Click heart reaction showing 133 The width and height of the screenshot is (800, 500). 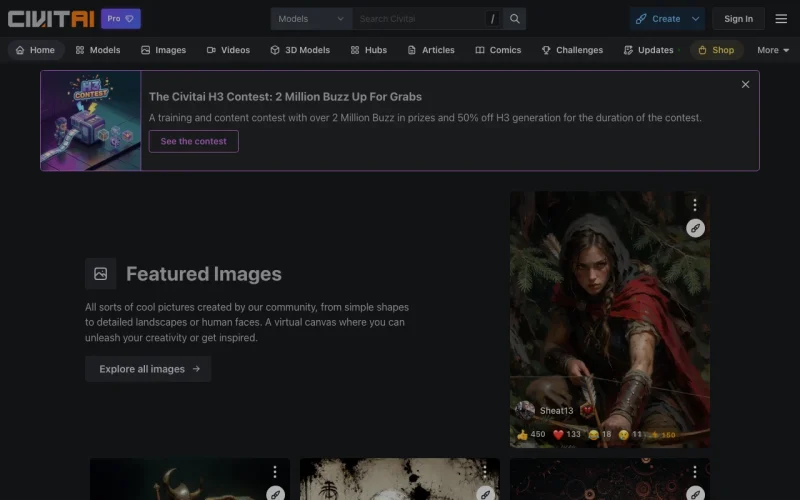coord(567,435)
